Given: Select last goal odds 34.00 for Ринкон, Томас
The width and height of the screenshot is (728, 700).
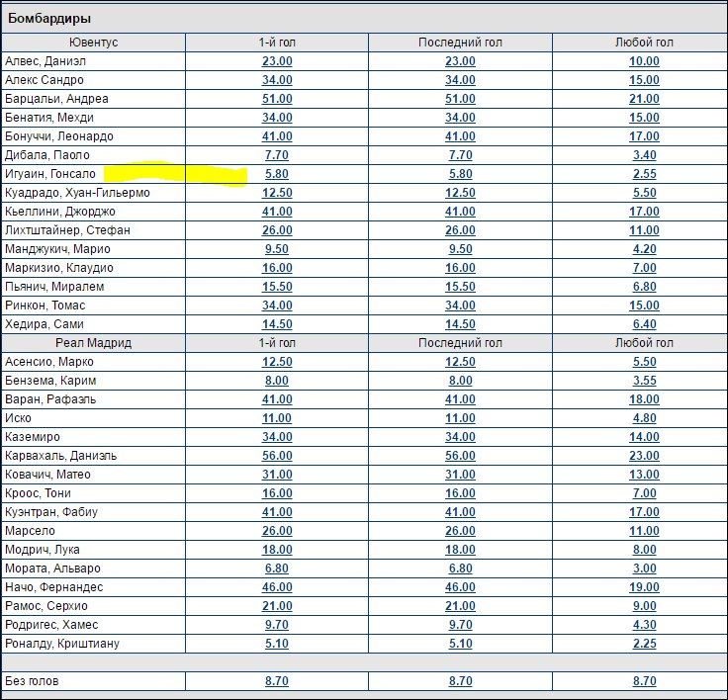Looking at the screenshot, I should click(x=460, y=306).
